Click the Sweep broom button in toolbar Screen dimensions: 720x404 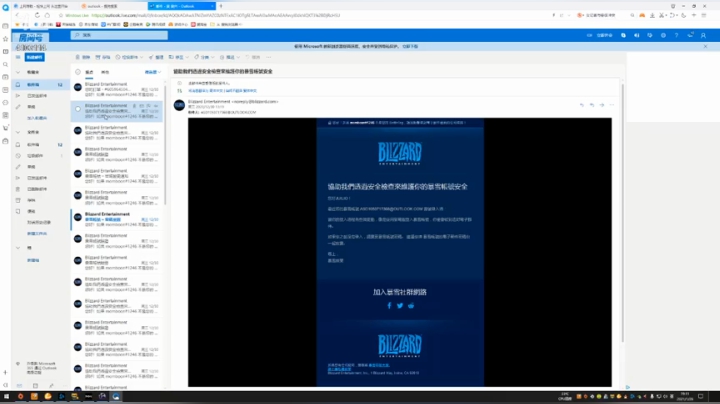coord(157,57)
